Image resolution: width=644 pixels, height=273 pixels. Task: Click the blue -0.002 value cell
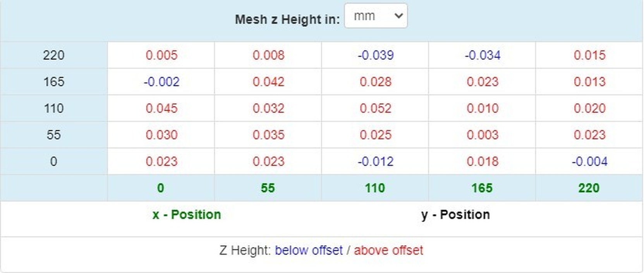[x=161, y=82]
